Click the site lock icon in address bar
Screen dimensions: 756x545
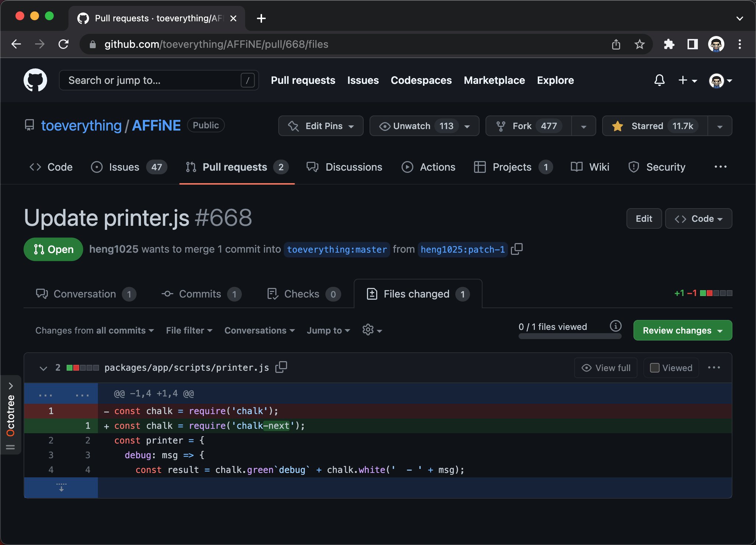(93, 44)
